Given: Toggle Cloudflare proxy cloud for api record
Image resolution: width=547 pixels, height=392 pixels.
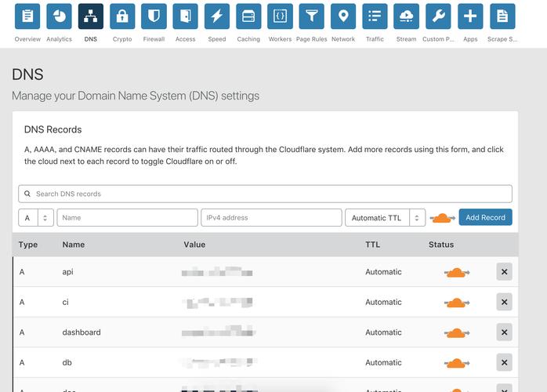Looking at the screenshot, I should 456,272.
